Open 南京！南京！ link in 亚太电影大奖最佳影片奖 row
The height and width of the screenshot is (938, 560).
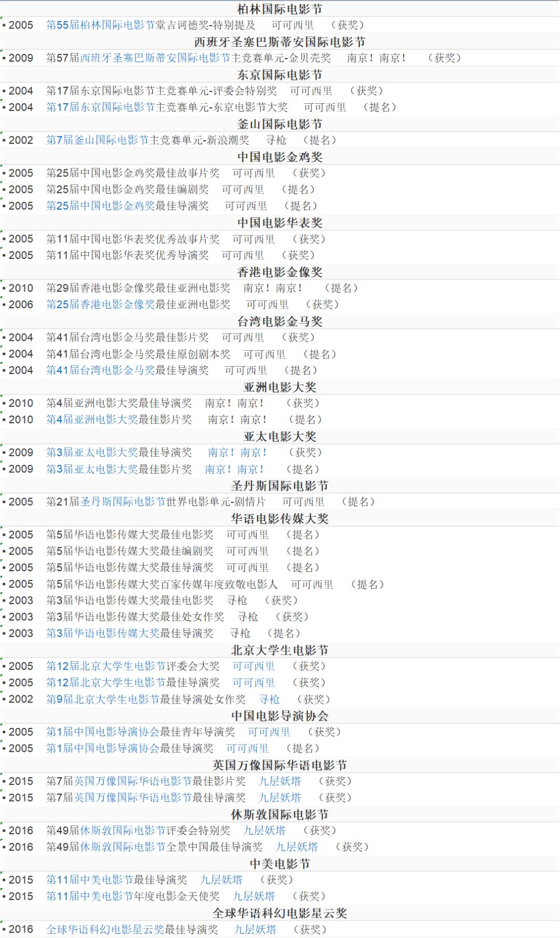pyautogui.click(x=234, y=469)
